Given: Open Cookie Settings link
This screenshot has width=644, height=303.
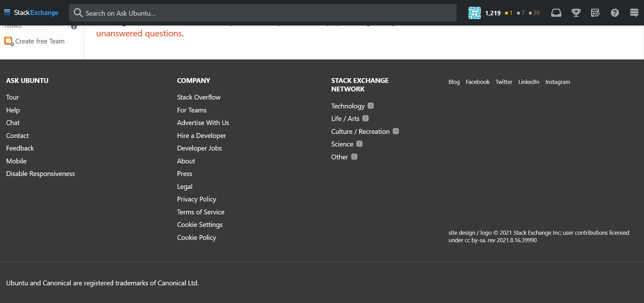Looking at the screenshot, I should pyautogui.click(x=200, y=225).
